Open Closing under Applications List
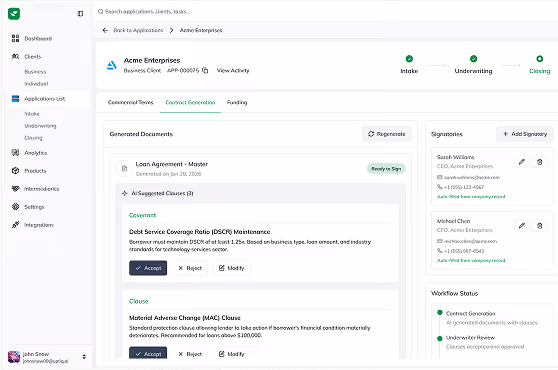 33,138
